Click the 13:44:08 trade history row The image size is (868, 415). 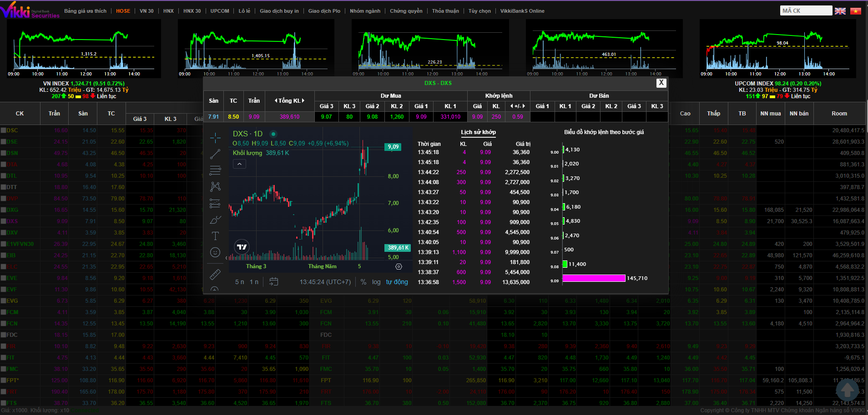[474, 182]
